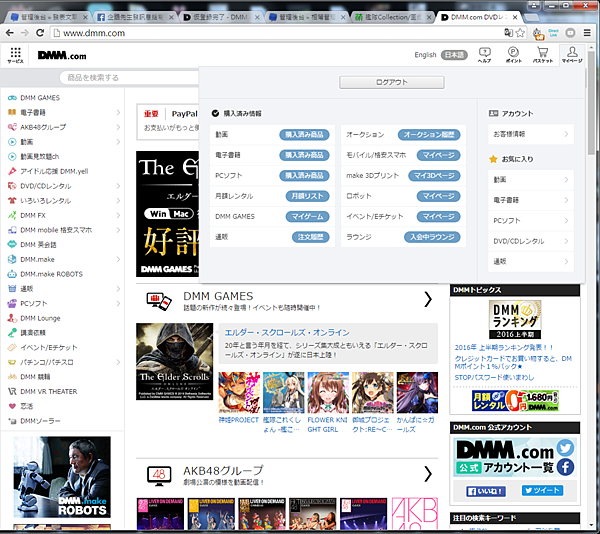Open the エルダー・スクロールズ・オンライン link
The width and height of the screenshot is (600, 534).
287,333
